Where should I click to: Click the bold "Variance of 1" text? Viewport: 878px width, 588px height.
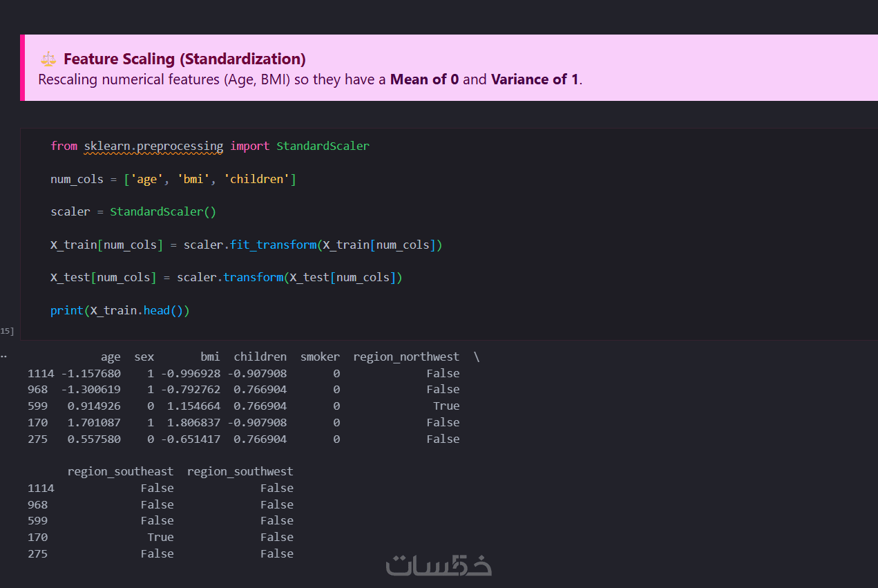click(535, 79)
